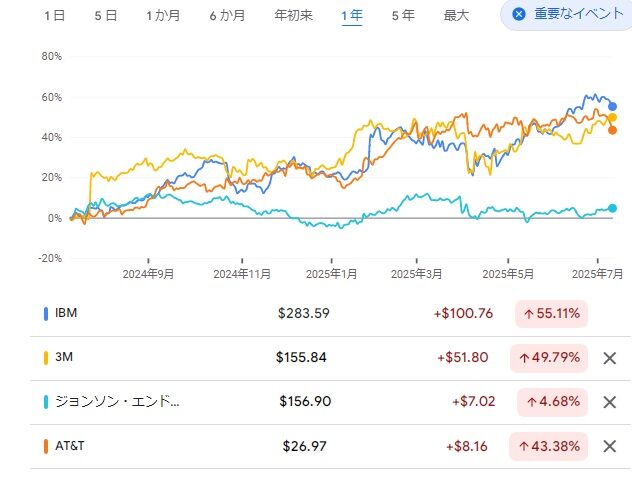Show the 最大 maximum range
Viewport: 632px width, 478px height.
point(456,16)
